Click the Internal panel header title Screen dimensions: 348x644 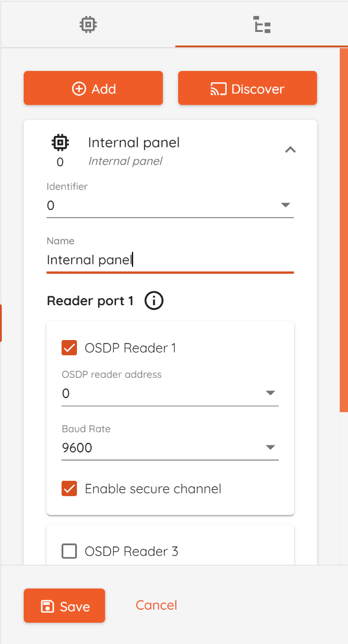click(134, 143)
